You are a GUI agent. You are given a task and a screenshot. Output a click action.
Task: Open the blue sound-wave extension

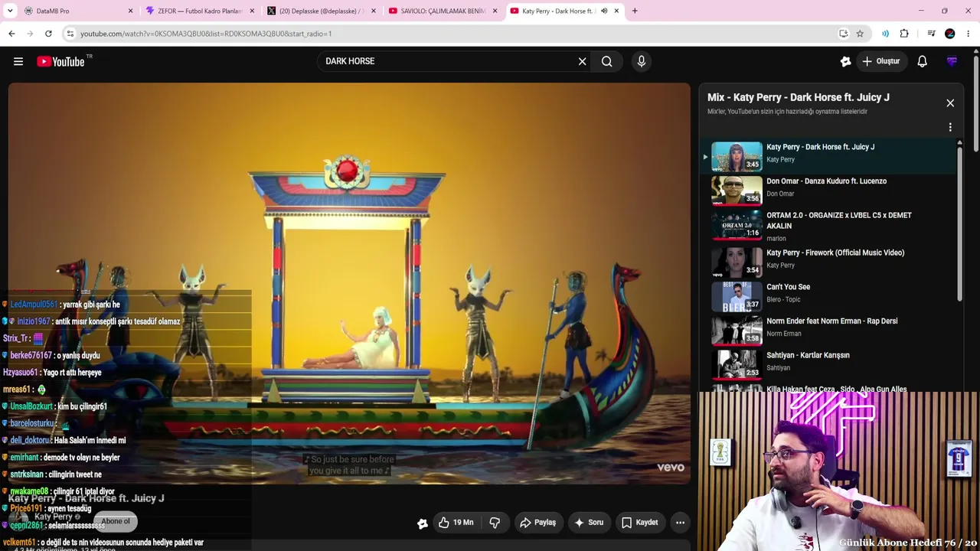coord(885,34)
